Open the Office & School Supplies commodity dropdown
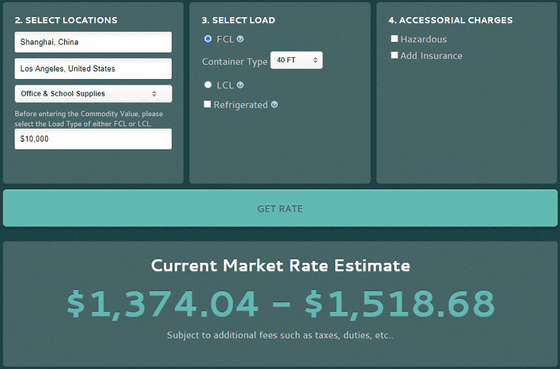The height and width of the screenshot is (369, 560). 93,94
